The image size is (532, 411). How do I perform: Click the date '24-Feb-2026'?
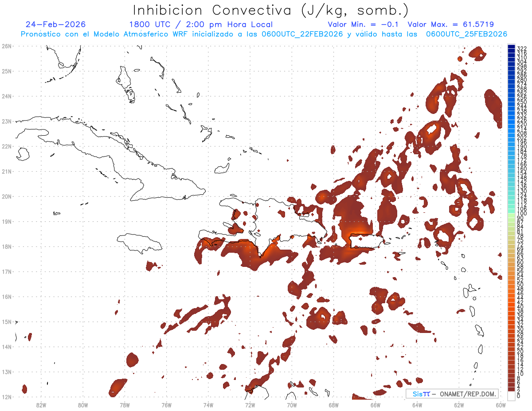tap(56, 24)
